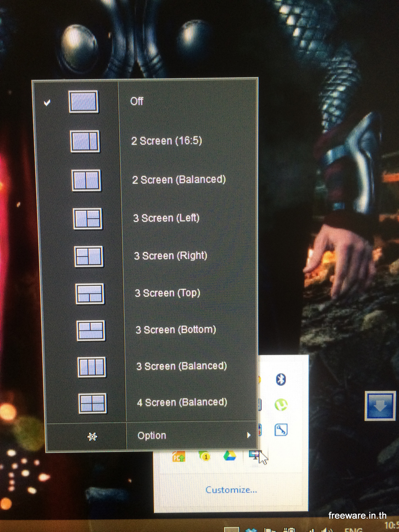Click the gear icon beside Option
Image resolution: width=399 pixels, height=532 pixels.
(x=92, y=437)
